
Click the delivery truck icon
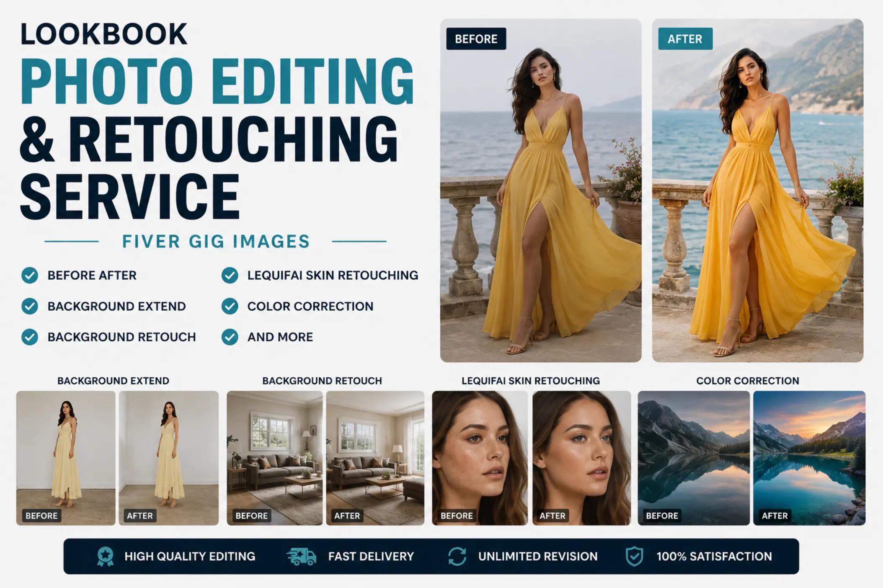point(302,556)
